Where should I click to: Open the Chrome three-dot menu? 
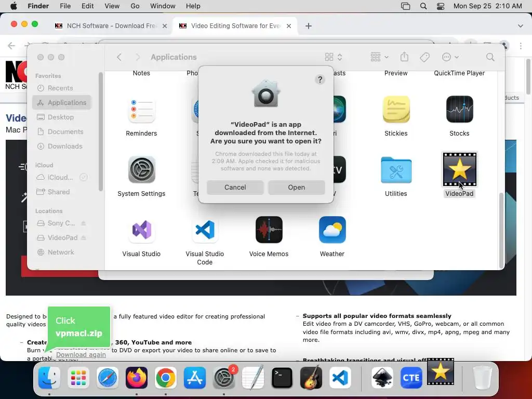click(521, 46)
